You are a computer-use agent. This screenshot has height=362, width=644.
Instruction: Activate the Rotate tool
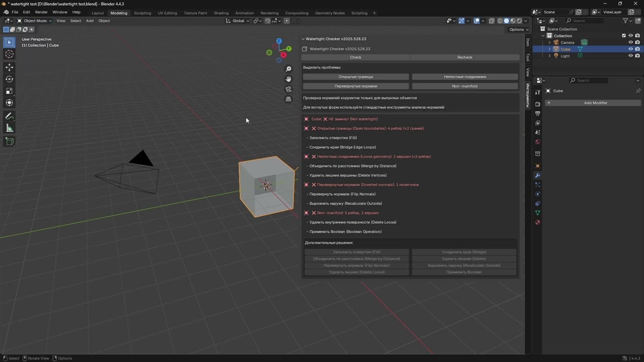9,79
